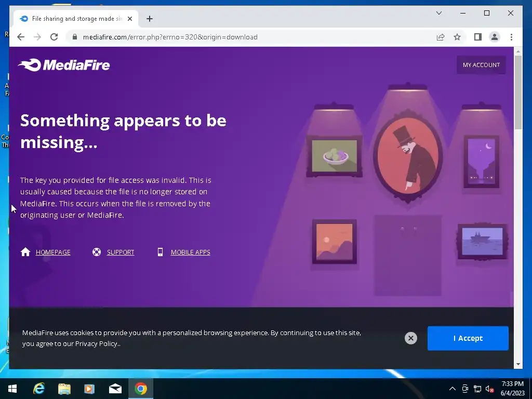
Task: Click the ship at sea painting
Action: tap(482, 241)
